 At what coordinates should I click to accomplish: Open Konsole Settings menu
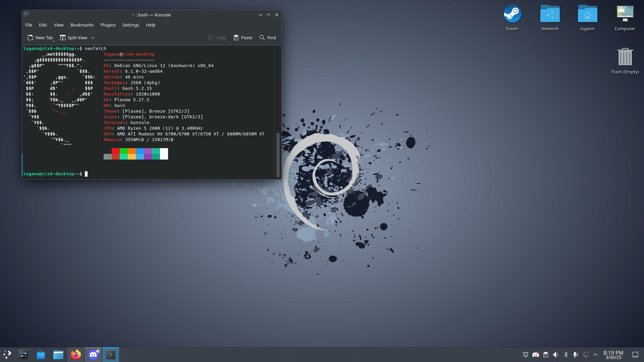(130, 25)
